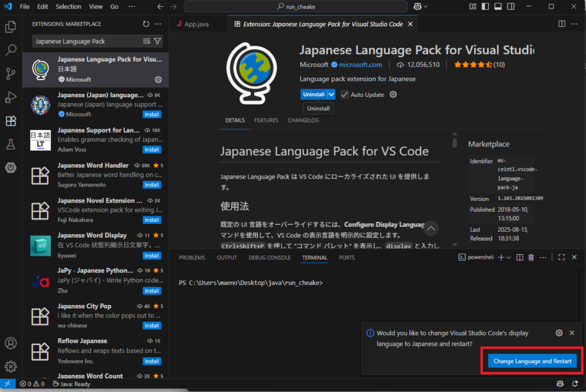Switch to FEATURES tab of extension
Viewport: 586px width, 392px height.
click(266, 120)
